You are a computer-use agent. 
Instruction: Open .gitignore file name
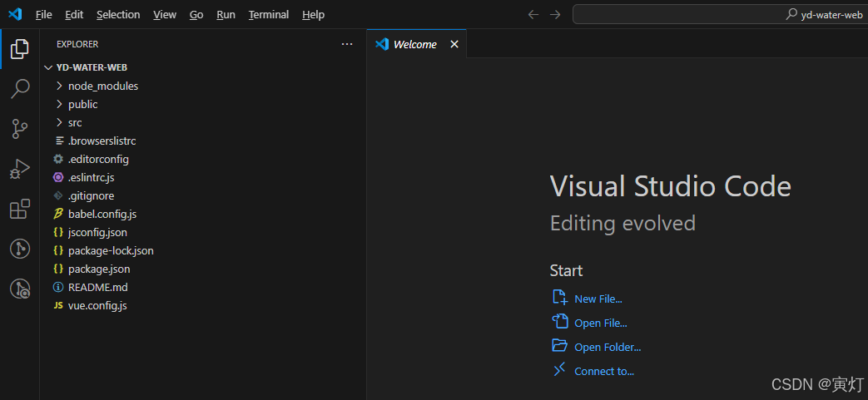[x=92, y=196]
